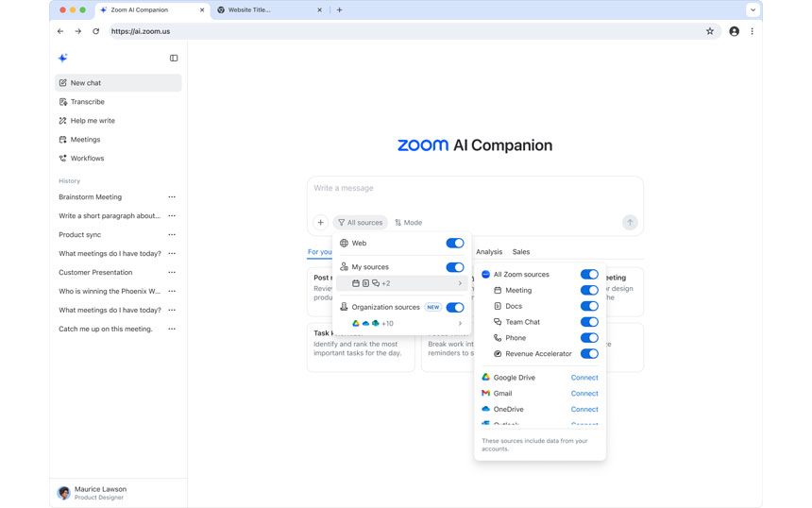Toggle the Meeting source switch
The width and height of the screenshot is (812, 508).
click(x=589, y=290)
